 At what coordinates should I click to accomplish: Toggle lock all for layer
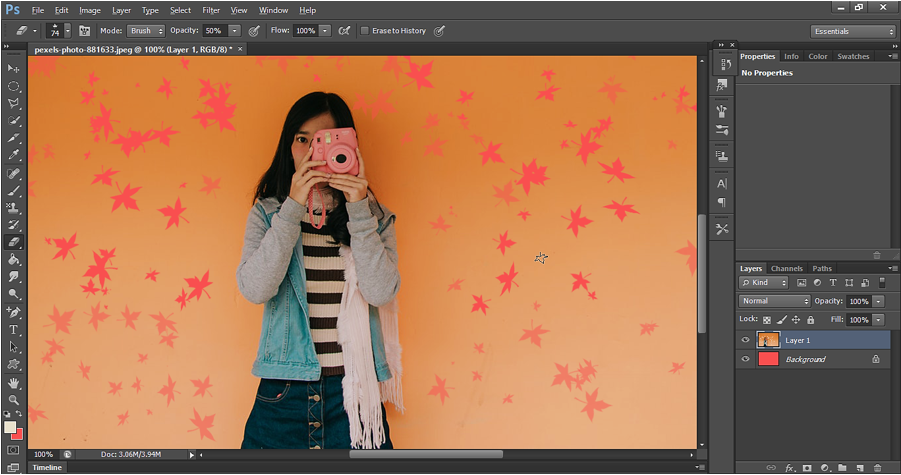tap(811, 320)
